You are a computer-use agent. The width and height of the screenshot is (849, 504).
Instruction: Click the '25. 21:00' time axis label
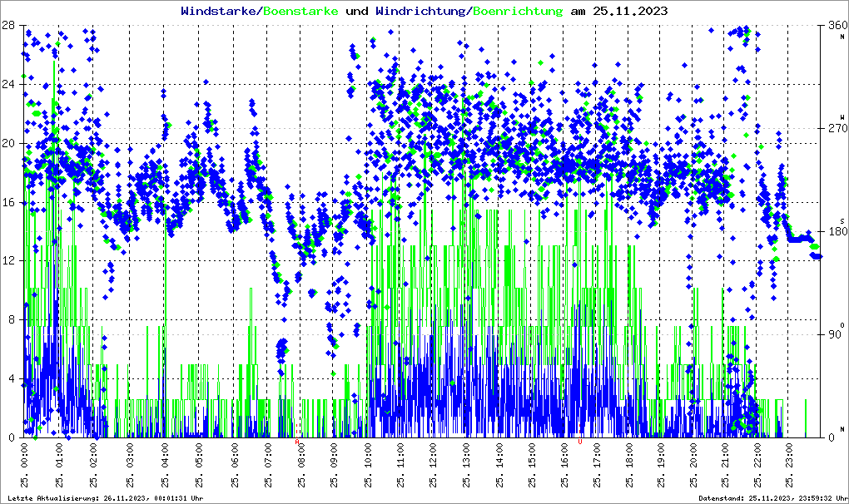pyautogui.click(x=725, y=465)
